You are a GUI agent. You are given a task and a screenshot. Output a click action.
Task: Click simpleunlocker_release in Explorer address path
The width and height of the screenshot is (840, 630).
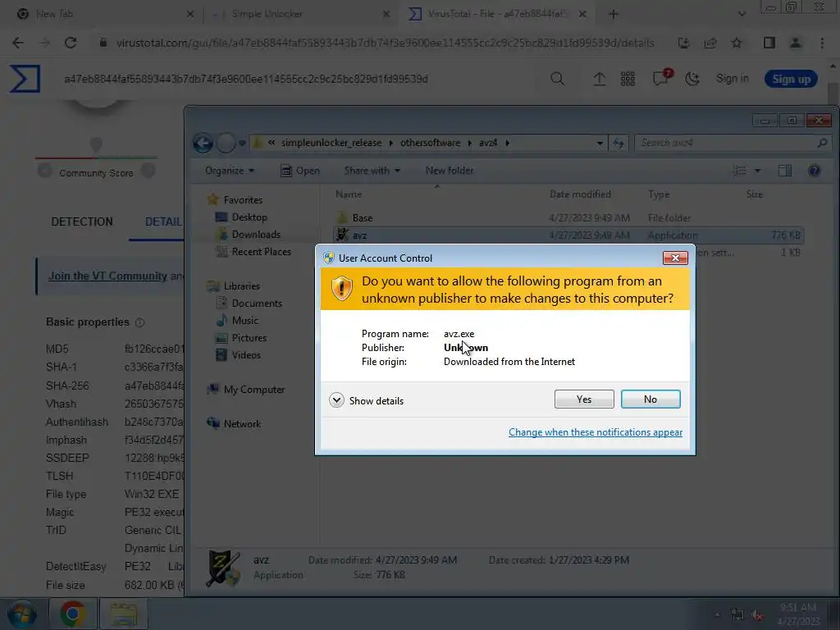[331, 143]
